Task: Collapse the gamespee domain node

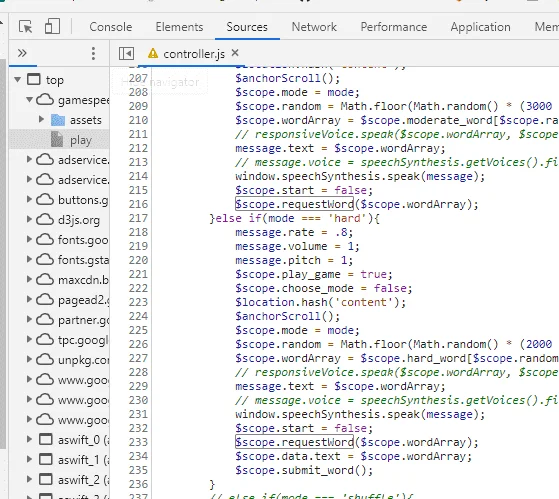Action: pyautogui.click(x=30, y=99)
